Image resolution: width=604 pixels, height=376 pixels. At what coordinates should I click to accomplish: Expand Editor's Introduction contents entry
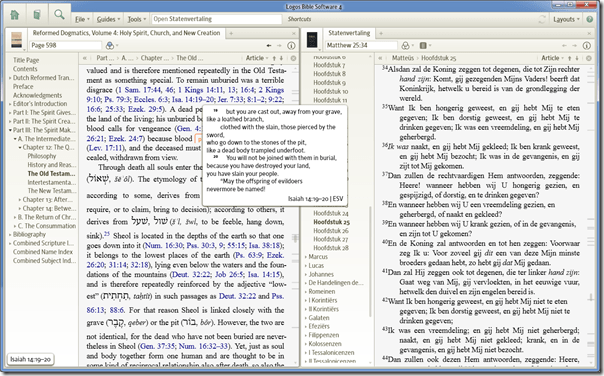pyautogui.click(x=10, y=104)
